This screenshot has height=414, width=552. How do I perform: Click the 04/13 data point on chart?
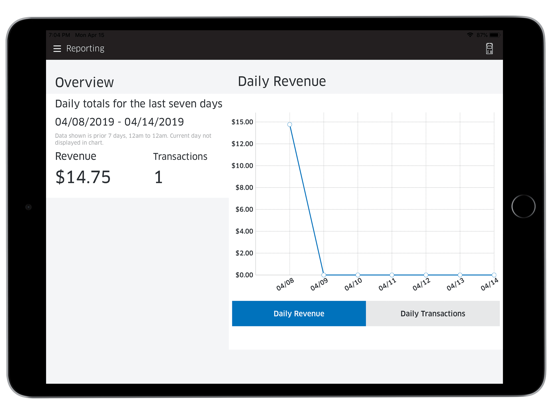(x=460, y=275)
